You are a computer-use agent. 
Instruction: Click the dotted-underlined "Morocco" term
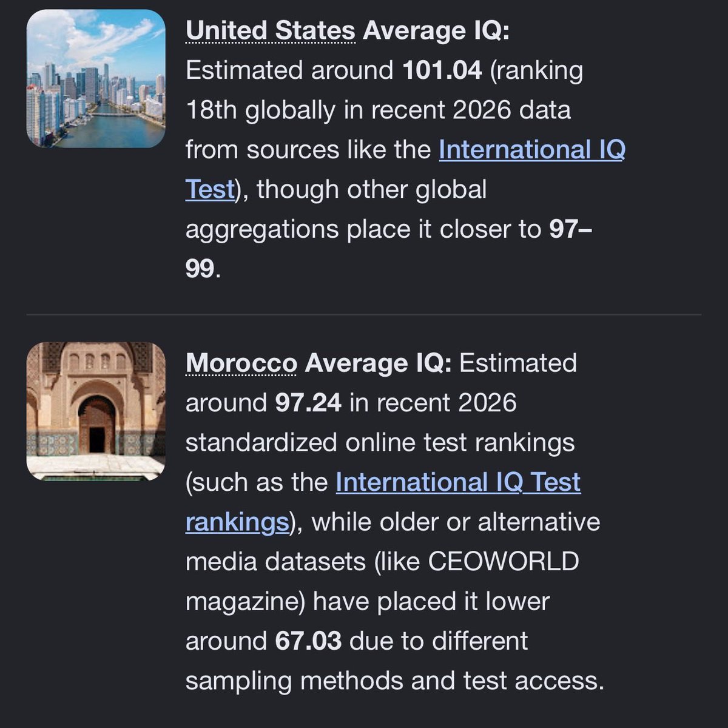[241, 363]
